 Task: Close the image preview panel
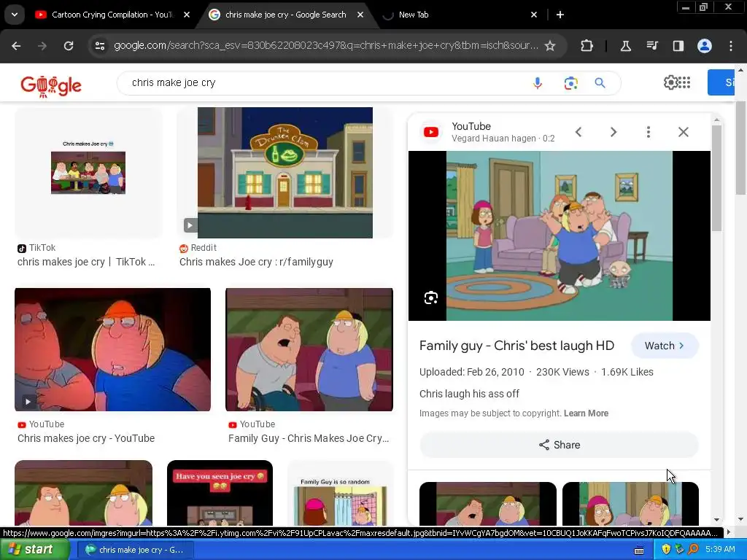(684, 132)
